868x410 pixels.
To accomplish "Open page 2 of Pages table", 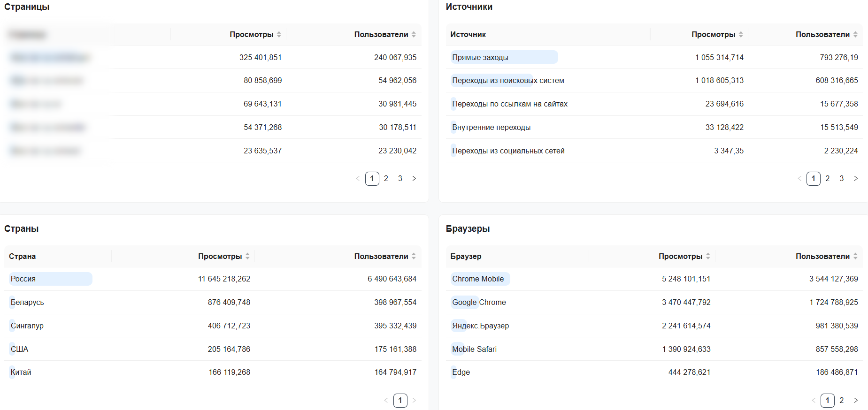I will point(386,178).
